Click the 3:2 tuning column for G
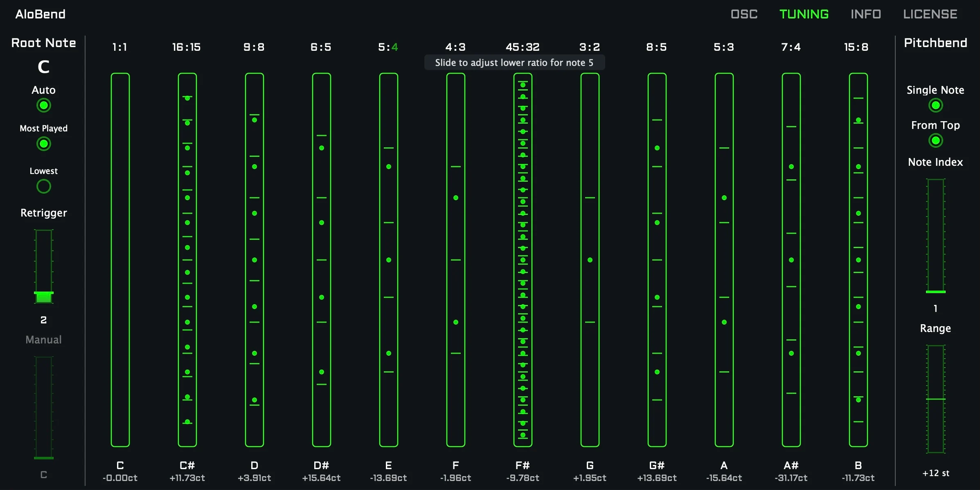Image resolution: width=980 pixels, height=490 pixels. click(x=590, y=258)
